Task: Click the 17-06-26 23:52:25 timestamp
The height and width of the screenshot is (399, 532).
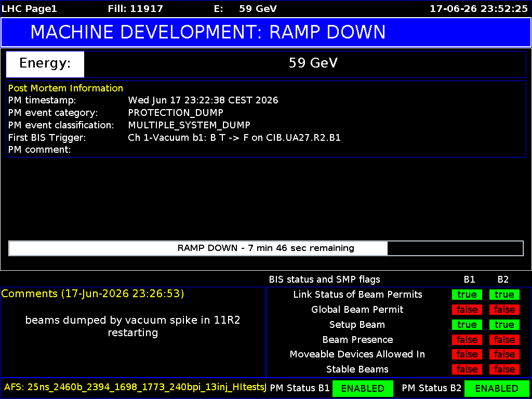Action: pos(478,9)
